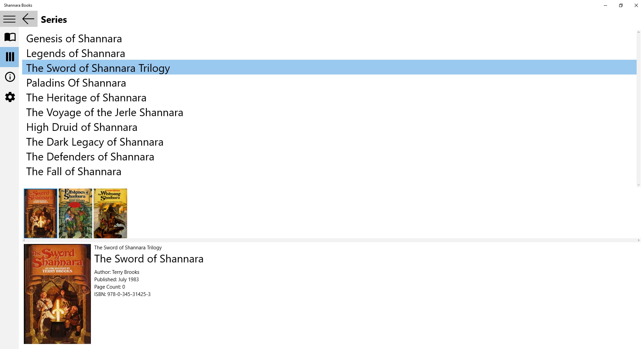Open the about info sidebar icon

pos(10,77)
